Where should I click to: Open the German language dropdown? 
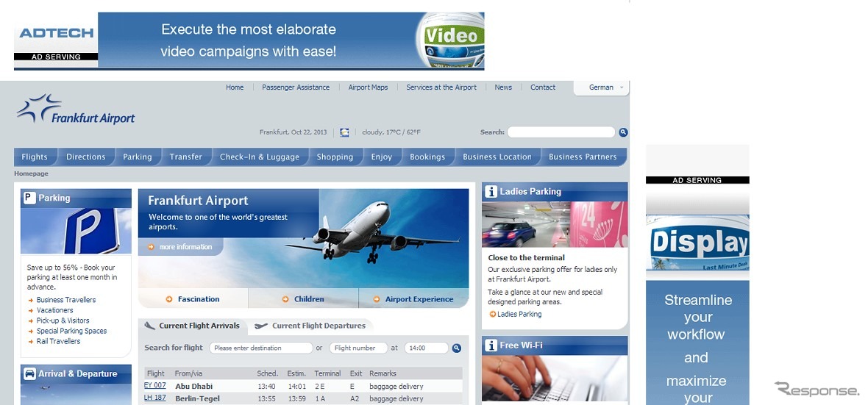602,87
